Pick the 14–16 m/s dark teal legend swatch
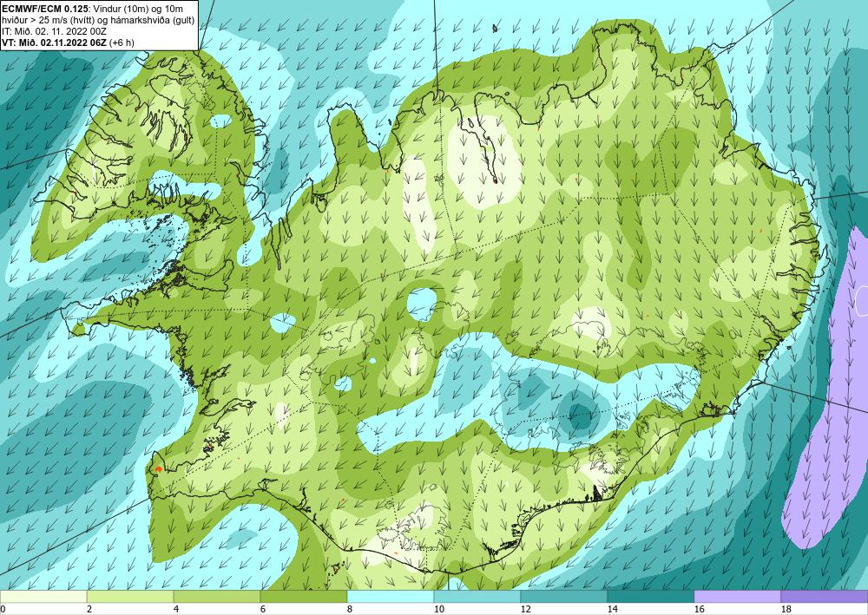Image resolution: width=868 pixels, height=615 pixels. (651, 596)
